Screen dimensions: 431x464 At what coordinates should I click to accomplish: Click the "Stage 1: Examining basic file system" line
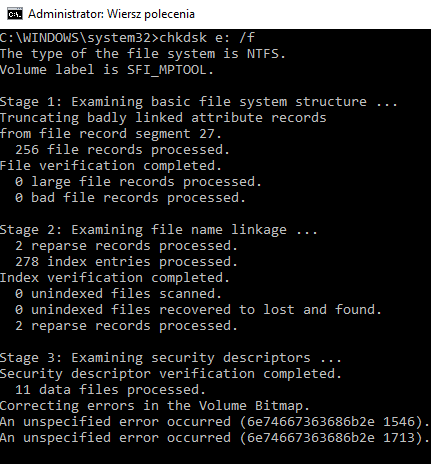pyautogui.click(x=199, y=102)
